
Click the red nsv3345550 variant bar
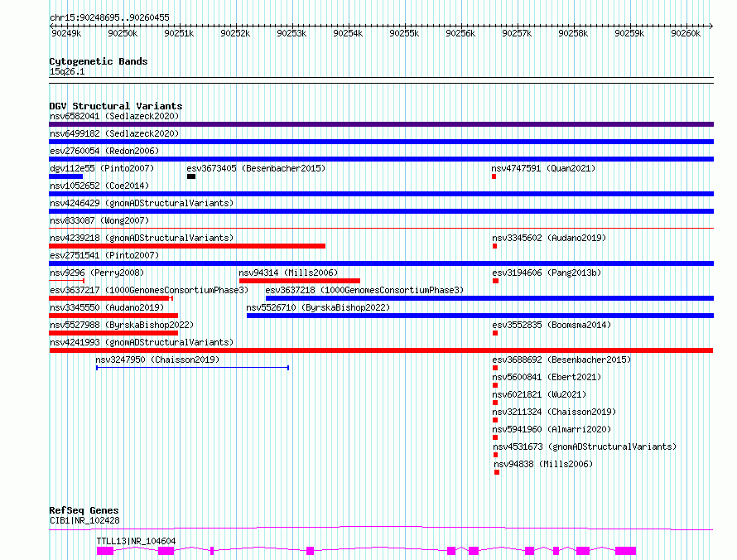(113, 316)
